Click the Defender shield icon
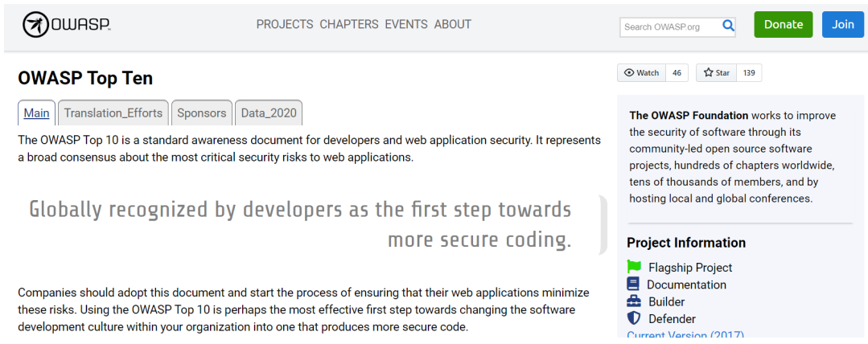Viewport: 868px width, 344px height. click(x=633, y=318)
